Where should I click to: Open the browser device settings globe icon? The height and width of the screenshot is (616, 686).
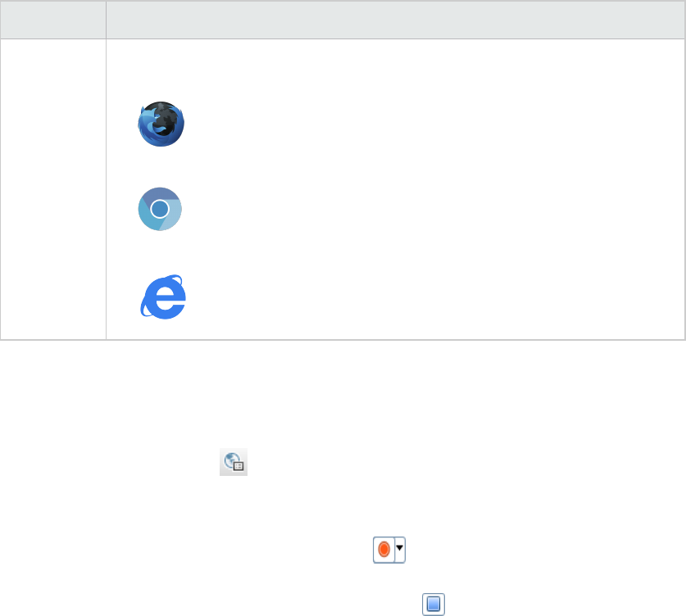(x=234, y=462)
